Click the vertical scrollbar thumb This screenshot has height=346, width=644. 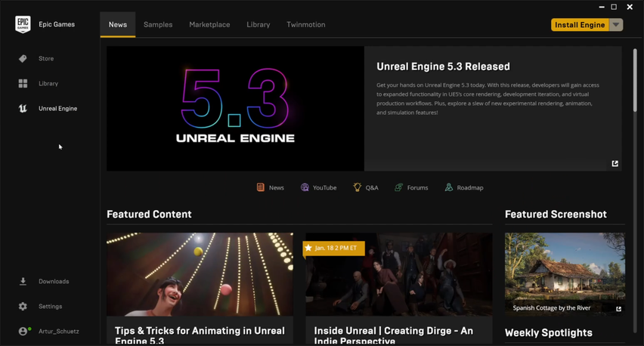click(635, 80)
